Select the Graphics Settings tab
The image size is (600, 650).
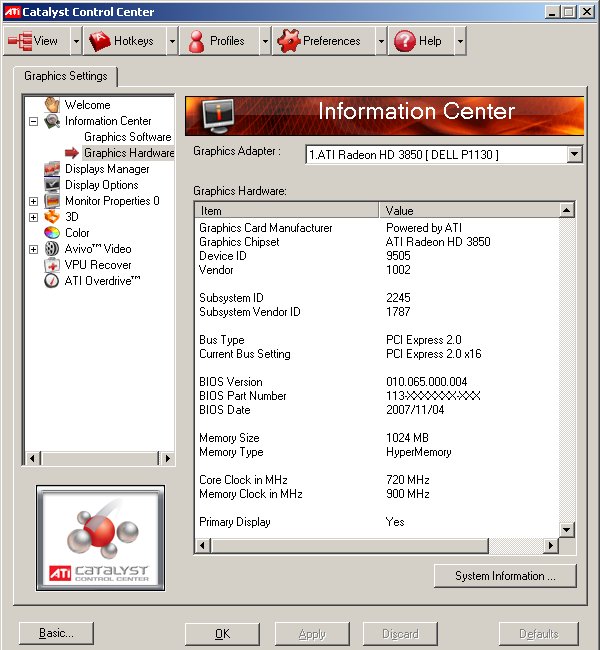[66, 76]
